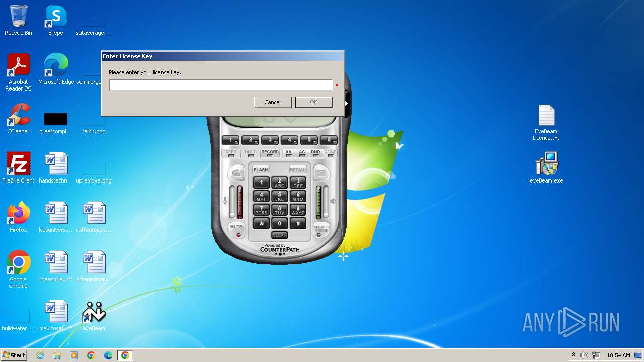The width and height of the screenshot is (644, 362).
Task: Expand the softphone side drawer arrow
Action: pos(346,103)
